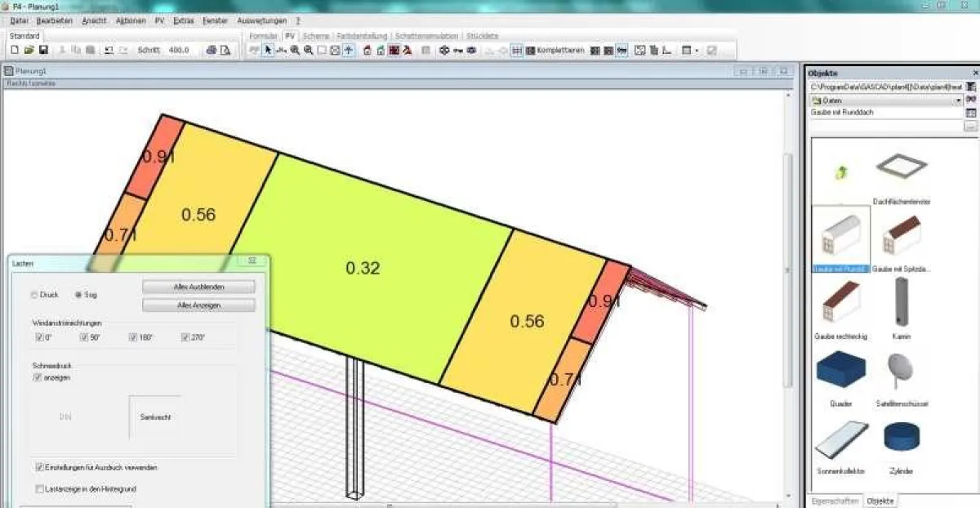Select the Druck radio button
Screen dimensions: 980x508
pos(34,294)
